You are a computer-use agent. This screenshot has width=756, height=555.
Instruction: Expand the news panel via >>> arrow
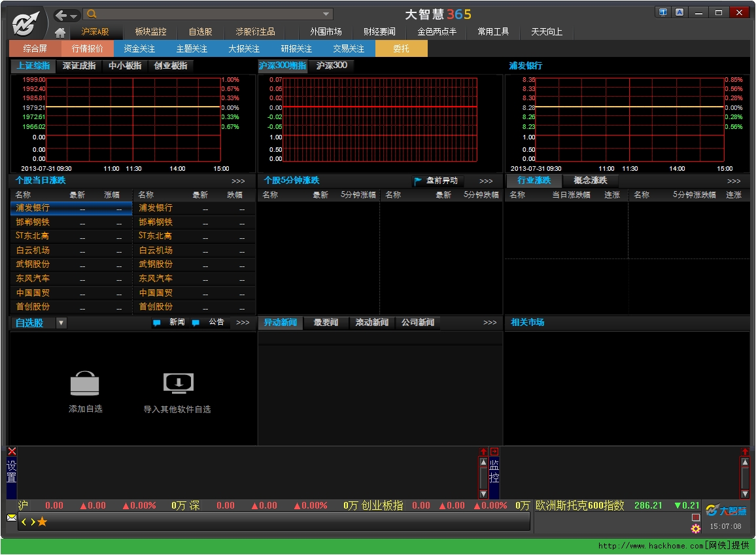point(490,323)
